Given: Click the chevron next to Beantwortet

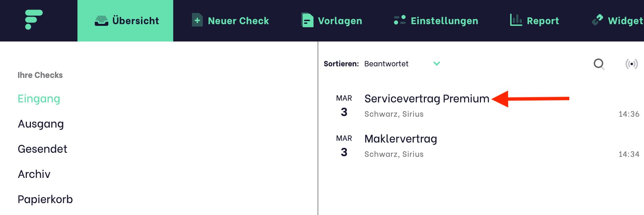Looking at the screenshot, I should (x=437, y=64).
